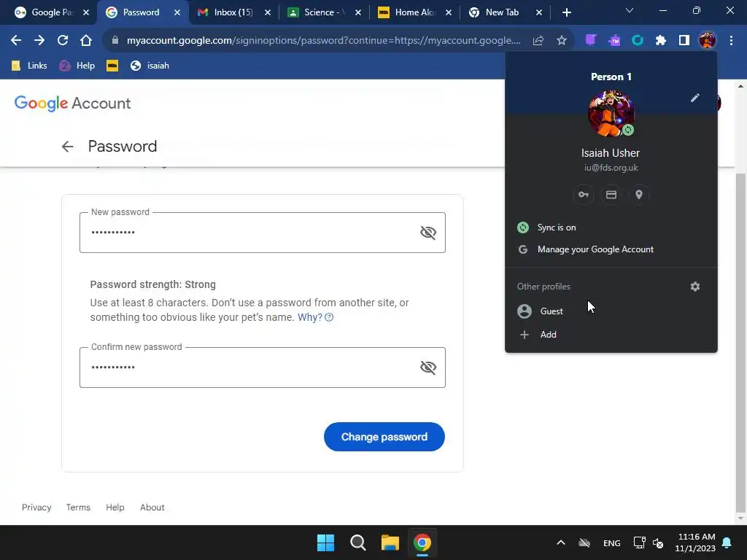This screenshot has height=560, width=747.
Task: Click the purple bookmark extension icon
Action: 591,41
